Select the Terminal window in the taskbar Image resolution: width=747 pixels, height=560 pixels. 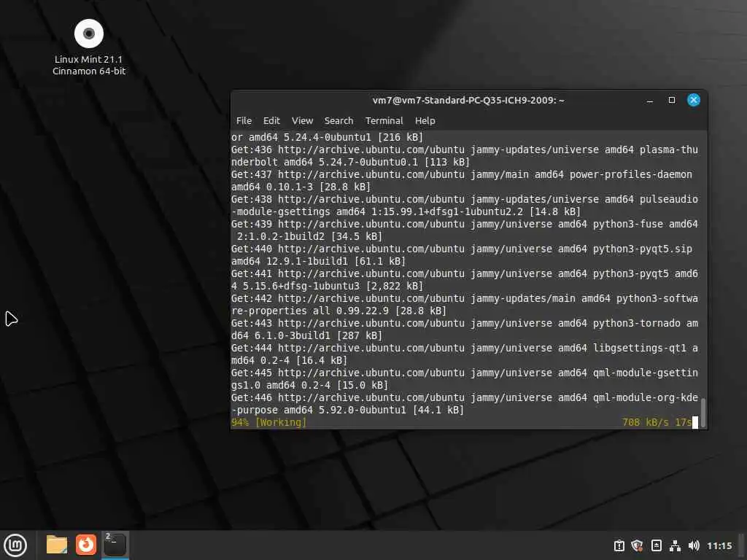point(115,545)
